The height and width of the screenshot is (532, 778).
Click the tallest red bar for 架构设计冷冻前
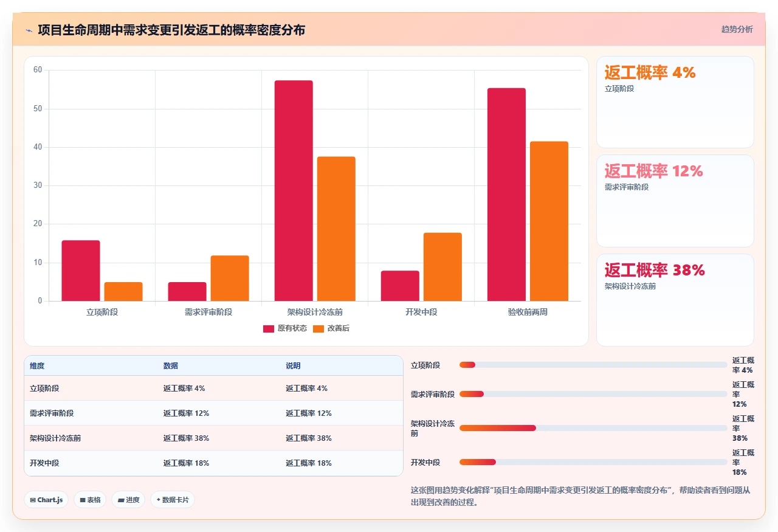[294, 191]
